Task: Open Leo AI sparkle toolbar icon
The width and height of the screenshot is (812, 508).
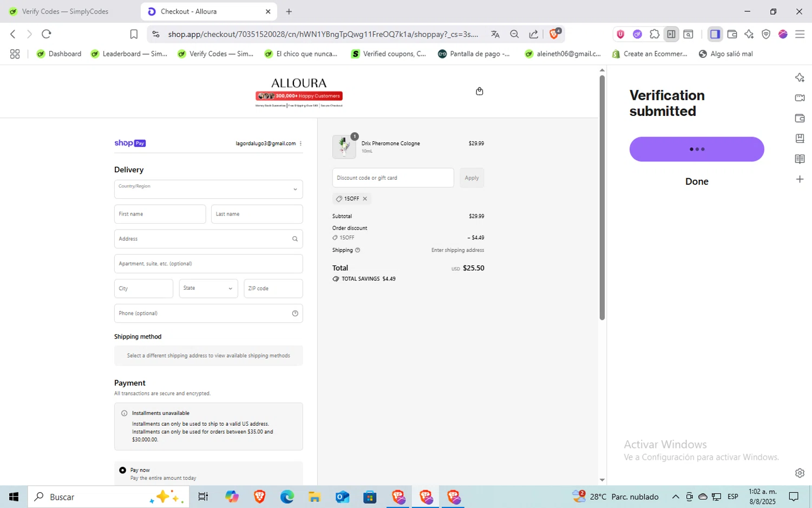Action: coord(749,34)
